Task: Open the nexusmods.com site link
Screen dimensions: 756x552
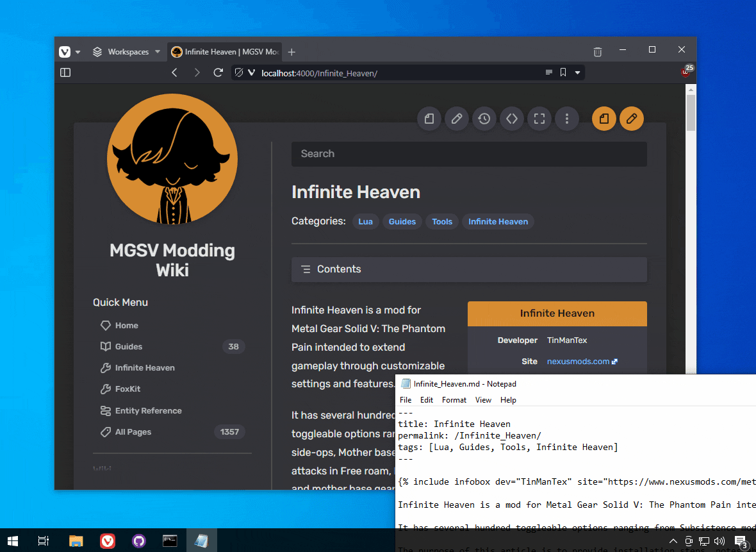Action: pos(582,362)
